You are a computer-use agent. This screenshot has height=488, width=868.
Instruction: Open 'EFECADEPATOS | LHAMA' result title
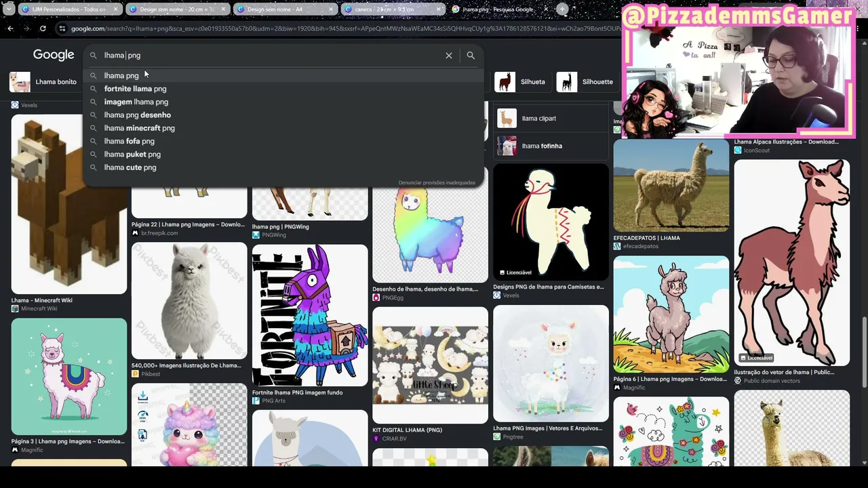click(x=647, y=238)
